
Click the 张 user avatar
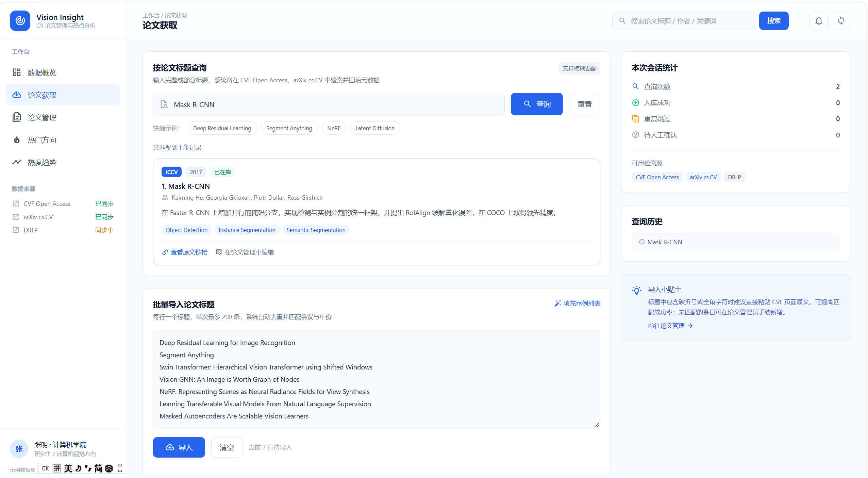point(19,449)
